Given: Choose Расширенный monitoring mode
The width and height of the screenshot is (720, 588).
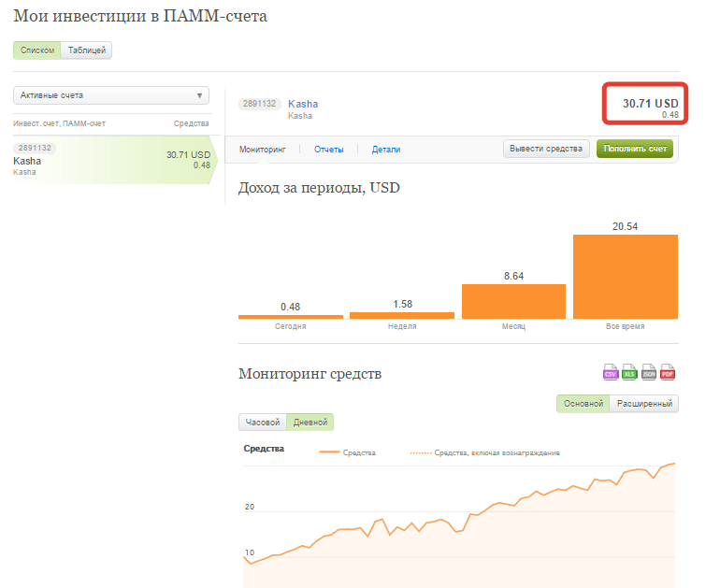Looking at the screenshot, I should (x=644, y=404).
